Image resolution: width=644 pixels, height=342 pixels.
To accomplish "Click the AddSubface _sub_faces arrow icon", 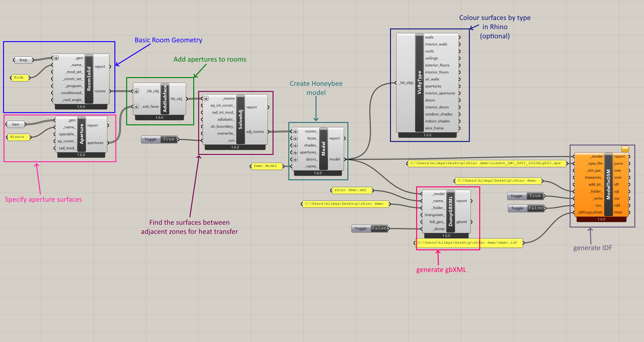I will coord(137,106).
